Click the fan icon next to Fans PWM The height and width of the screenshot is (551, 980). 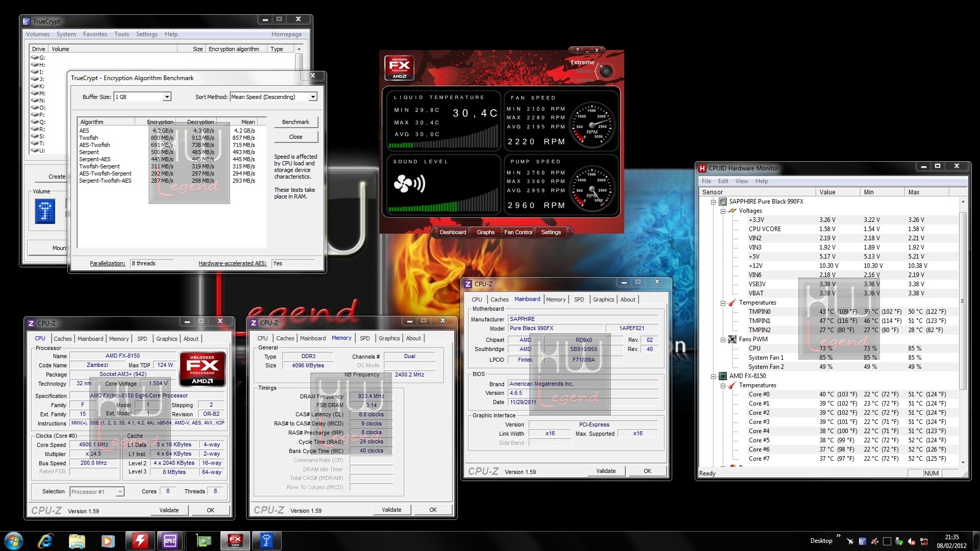(x=732, y=339)
